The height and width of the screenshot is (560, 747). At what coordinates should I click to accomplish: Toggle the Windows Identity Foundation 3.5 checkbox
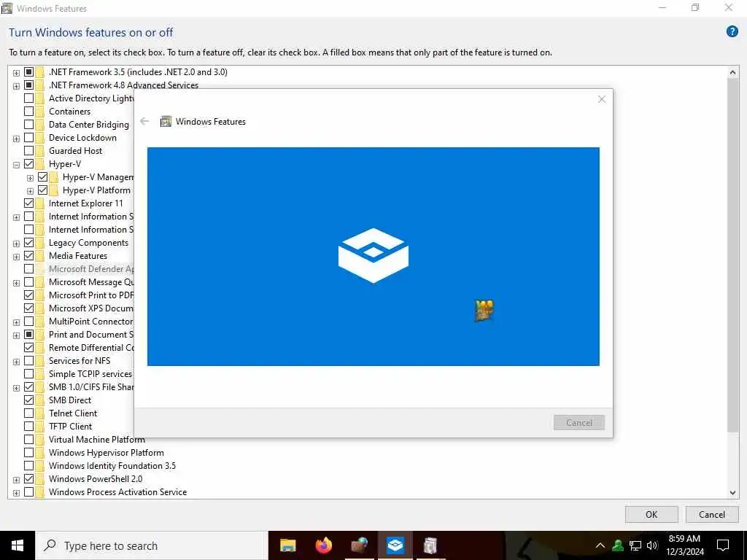click(28, 466)
